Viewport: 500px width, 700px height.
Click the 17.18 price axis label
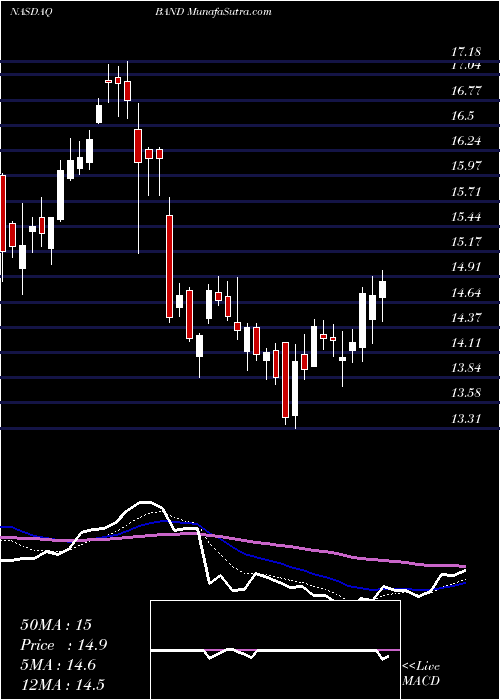point(466,52)
